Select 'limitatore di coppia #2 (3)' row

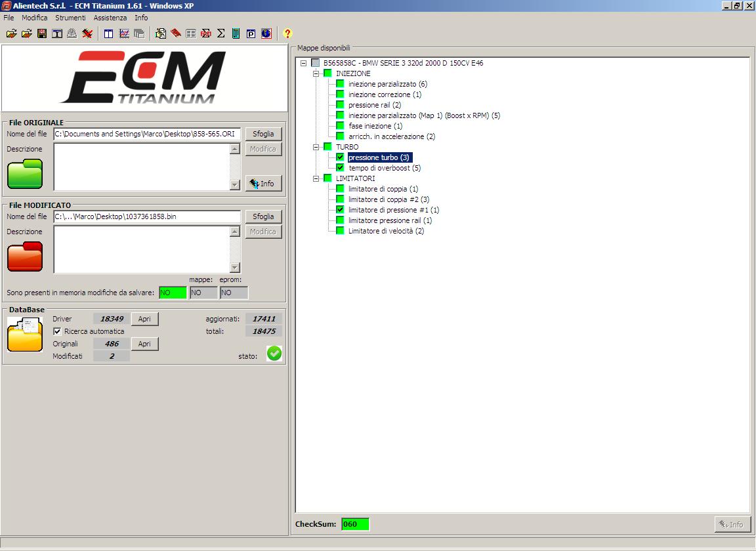pos(388,199)
